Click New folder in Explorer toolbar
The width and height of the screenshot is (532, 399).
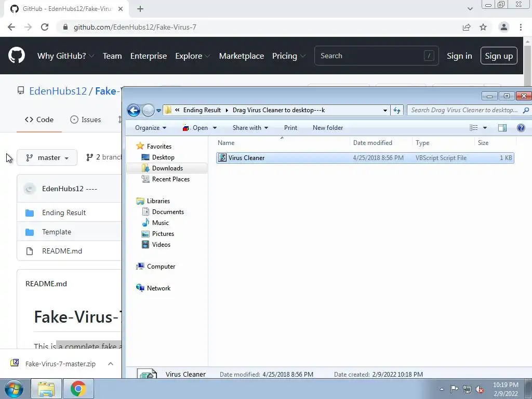tap(328, 128)
